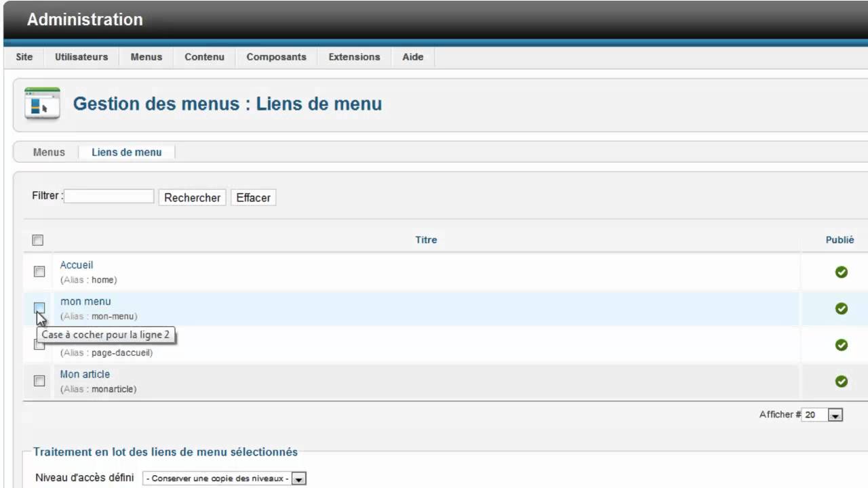Click the Administration header title
The height and width of the screenshot is (488, 868).
(85, 20)
